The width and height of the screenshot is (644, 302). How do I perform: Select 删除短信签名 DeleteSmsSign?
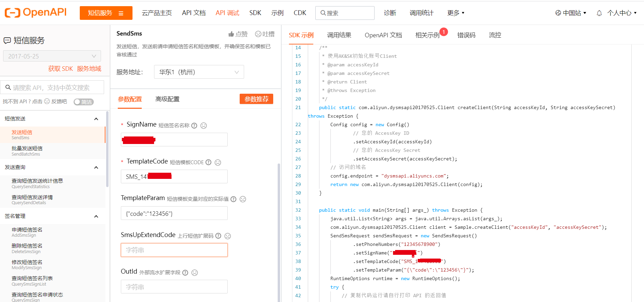[52, 248]
